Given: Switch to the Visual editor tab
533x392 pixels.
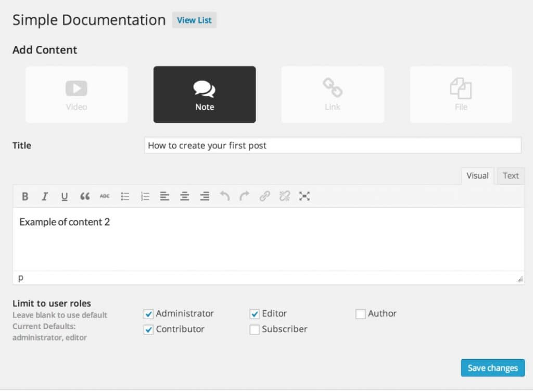Looking at the screenshot, I should click(477, 176).
